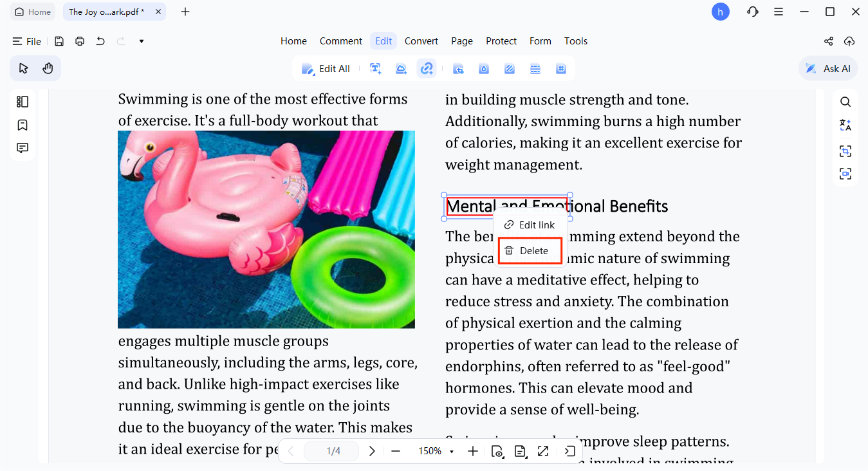Viewport: 868px width, 471px height.
Task: Activate the Select cursor tool
Action: pos(24,68)
